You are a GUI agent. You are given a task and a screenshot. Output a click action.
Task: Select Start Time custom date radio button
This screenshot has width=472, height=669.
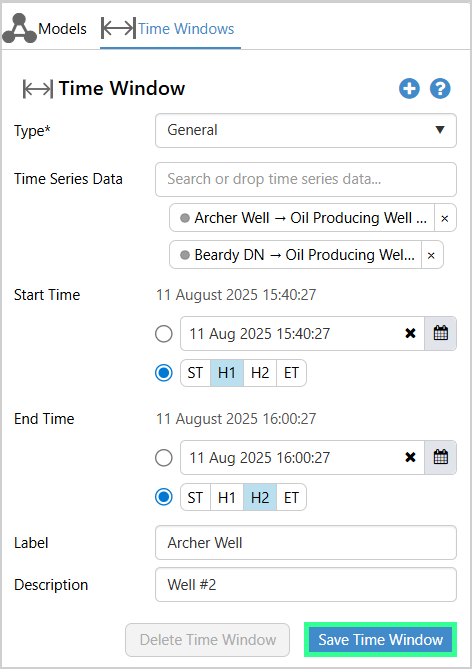(164, 334)
